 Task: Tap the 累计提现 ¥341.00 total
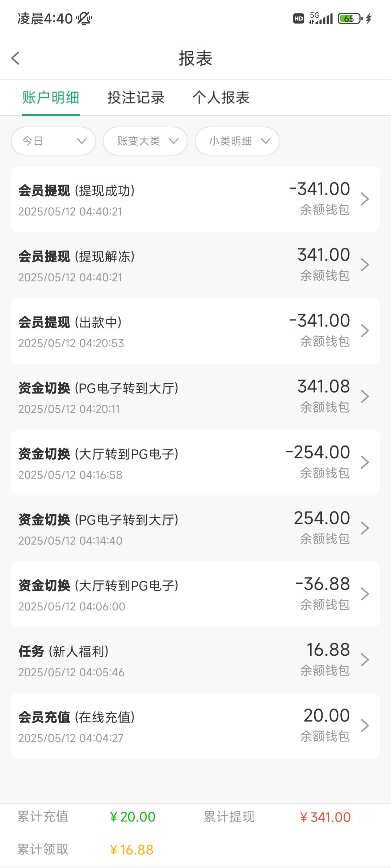point(325,817)
